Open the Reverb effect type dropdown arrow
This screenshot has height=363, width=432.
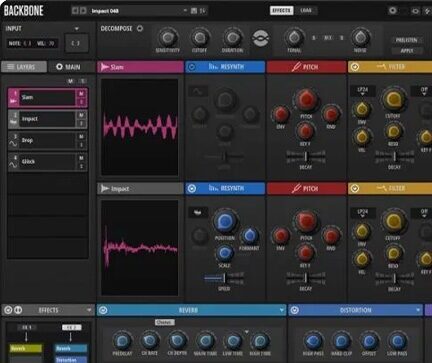(281, 310)
